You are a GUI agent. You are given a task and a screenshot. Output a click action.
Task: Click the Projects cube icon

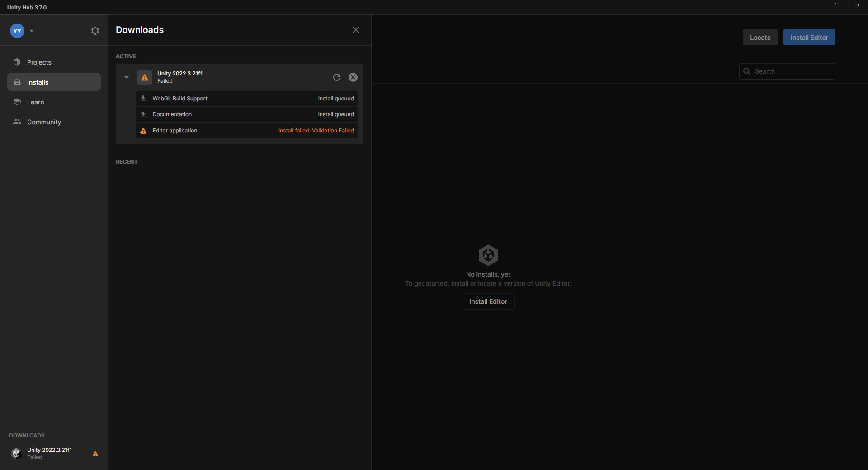pos(17,62)
